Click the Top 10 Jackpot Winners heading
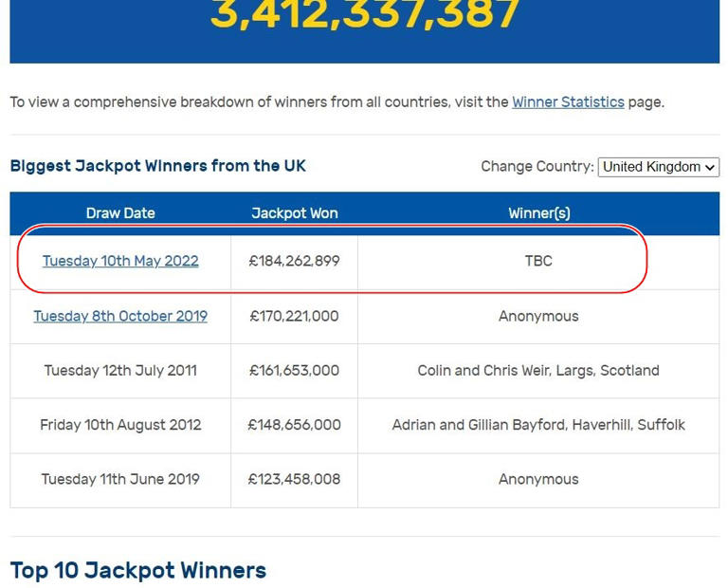Screen dimensions: 728x588 point(138,570)
